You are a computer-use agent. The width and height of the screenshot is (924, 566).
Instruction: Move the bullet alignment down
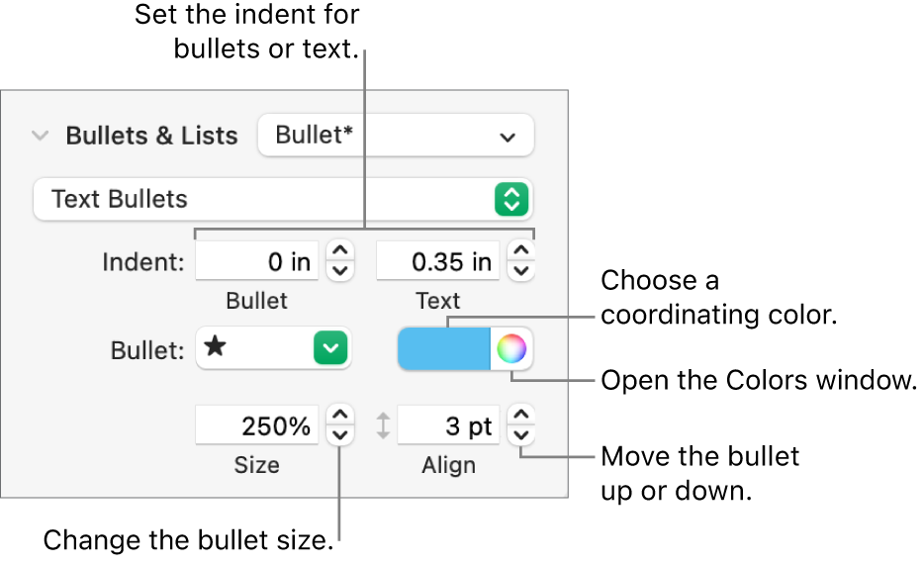click(520, 434)
